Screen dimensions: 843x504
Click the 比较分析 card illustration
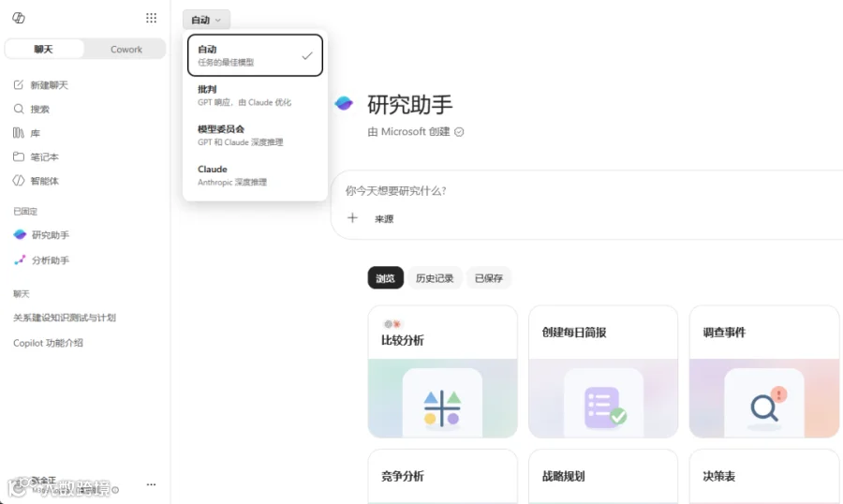coord(442,398)
